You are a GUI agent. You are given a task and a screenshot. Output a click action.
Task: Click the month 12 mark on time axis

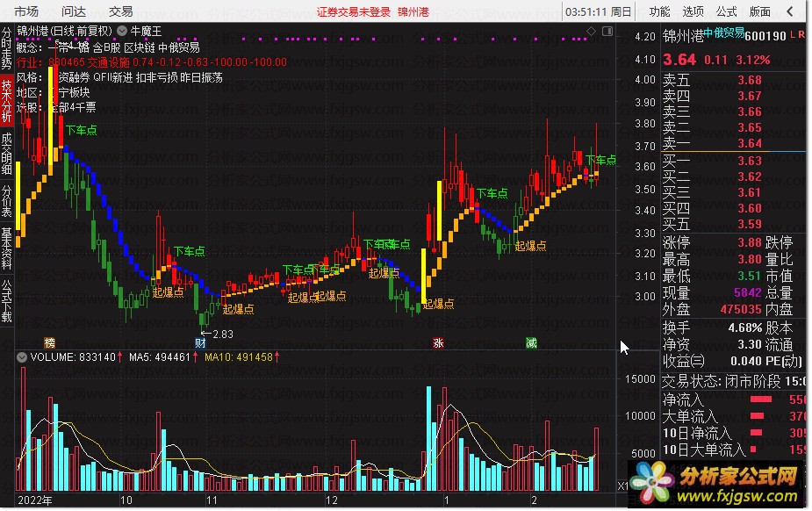(x=332, y=500)
